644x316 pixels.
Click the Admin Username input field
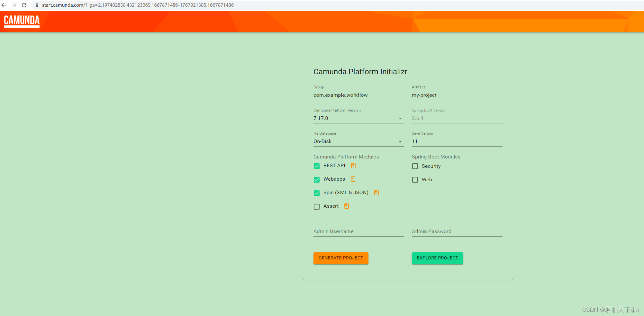coord(358,231)
